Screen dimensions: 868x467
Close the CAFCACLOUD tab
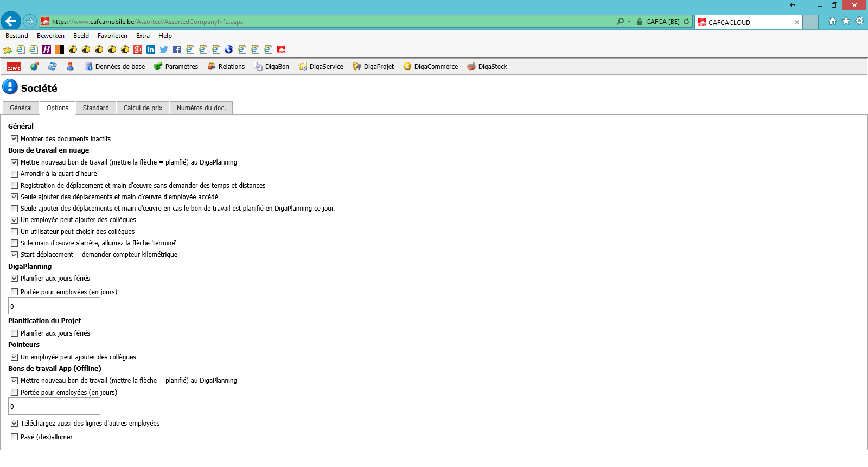[797, 22]
